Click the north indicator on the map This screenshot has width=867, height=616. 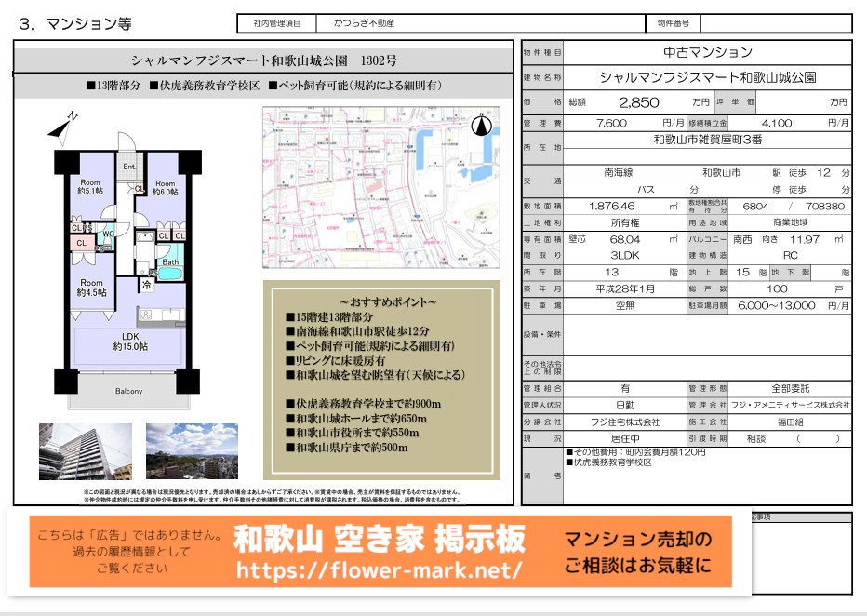[x=481, y=127]
